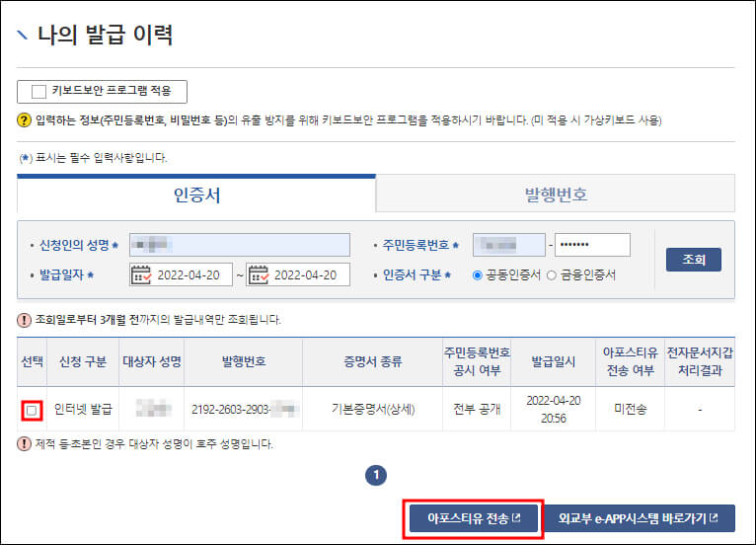The image size is (756, 545).
Task: Click the 인터넷 발급 cell
Action: 83,410
